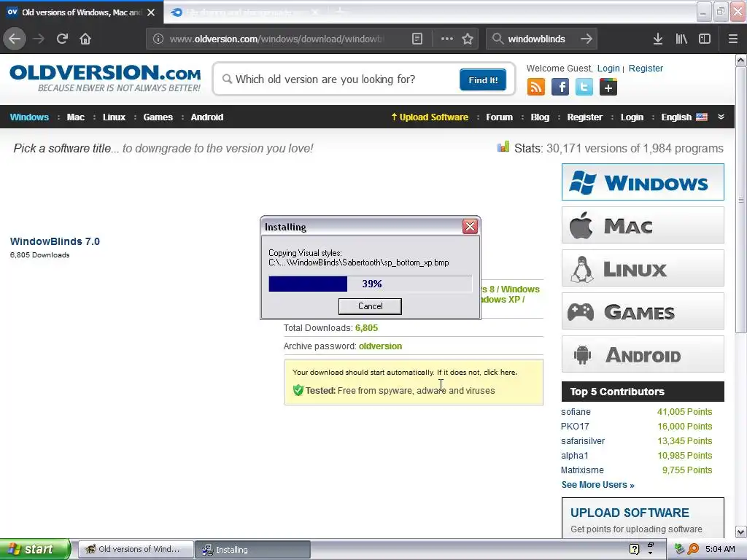The height and width of the screenshot is (560, 747).
Task: Click See More Users link
Action: pyautogui.click(x=598, y=485)
